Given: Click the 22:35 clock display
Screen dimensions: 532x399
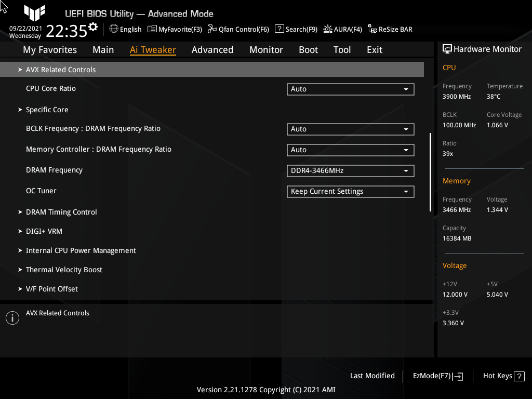Looking at the screenshot, I should pos(66,31).
